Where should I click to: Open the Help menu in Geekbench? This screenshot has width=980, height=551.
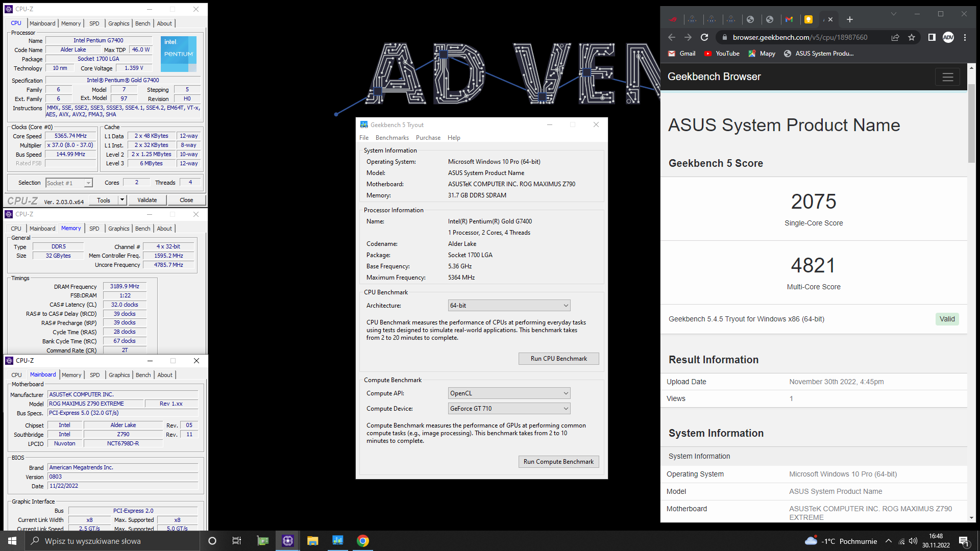454,138
